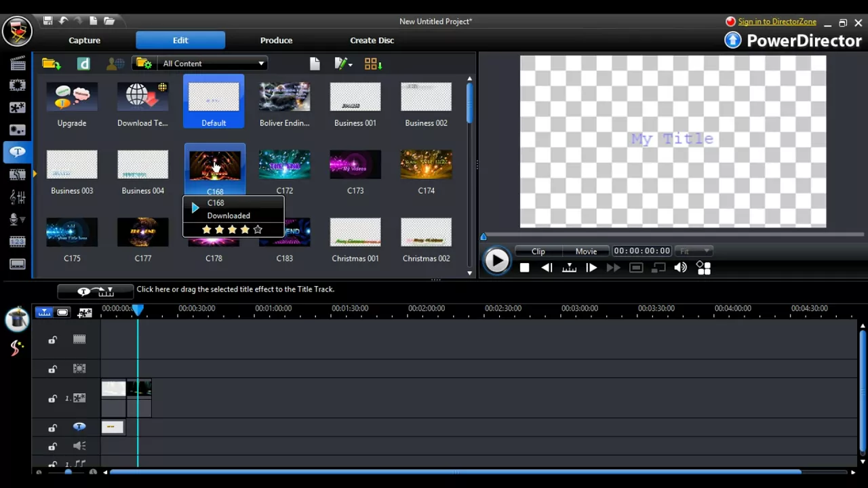Undo the last action
The width and height of the screenshot is (868, 488).
63,21
